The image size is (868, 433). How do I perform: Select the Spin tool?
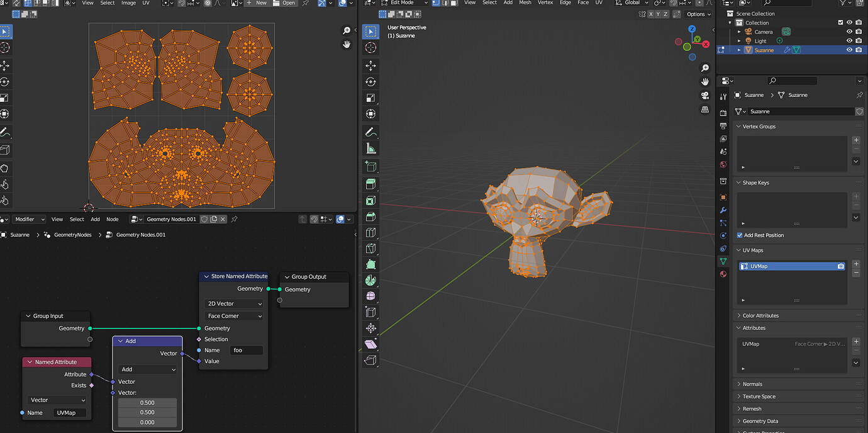coord(370,281)
